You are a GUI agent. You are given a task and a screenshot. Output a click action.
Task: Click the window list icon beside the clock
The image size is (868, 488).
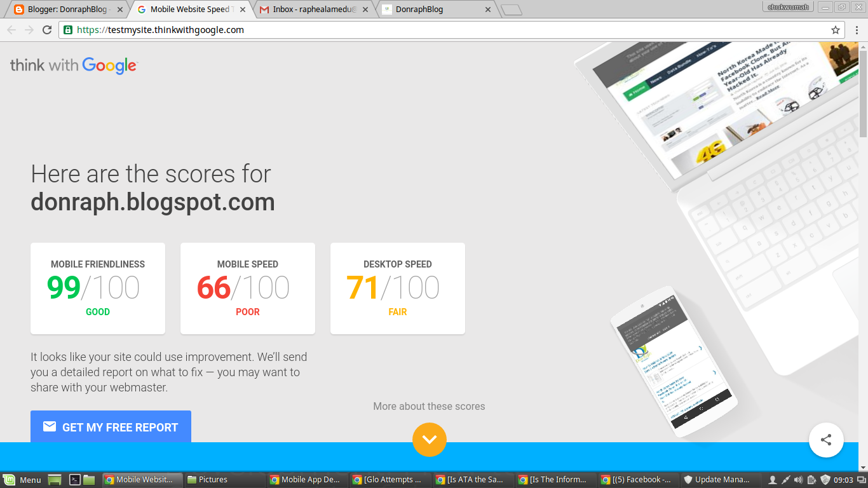(x=861, y=480)
